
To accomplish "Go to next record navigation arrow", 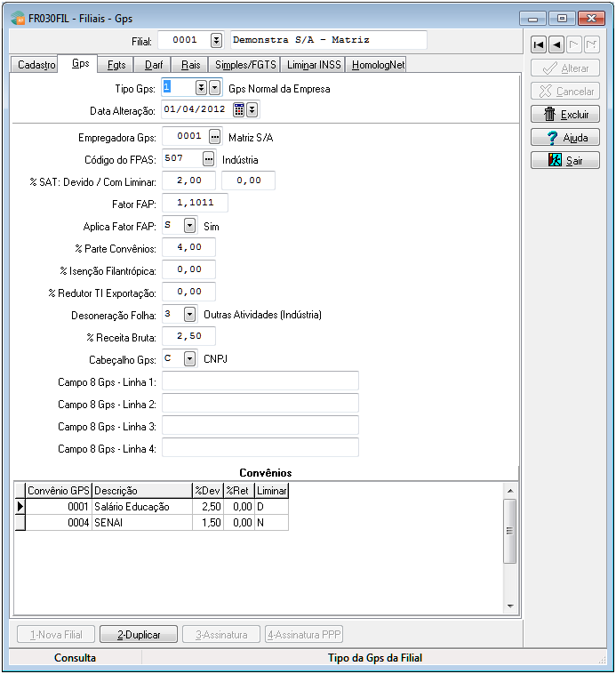I will (574, 44).
